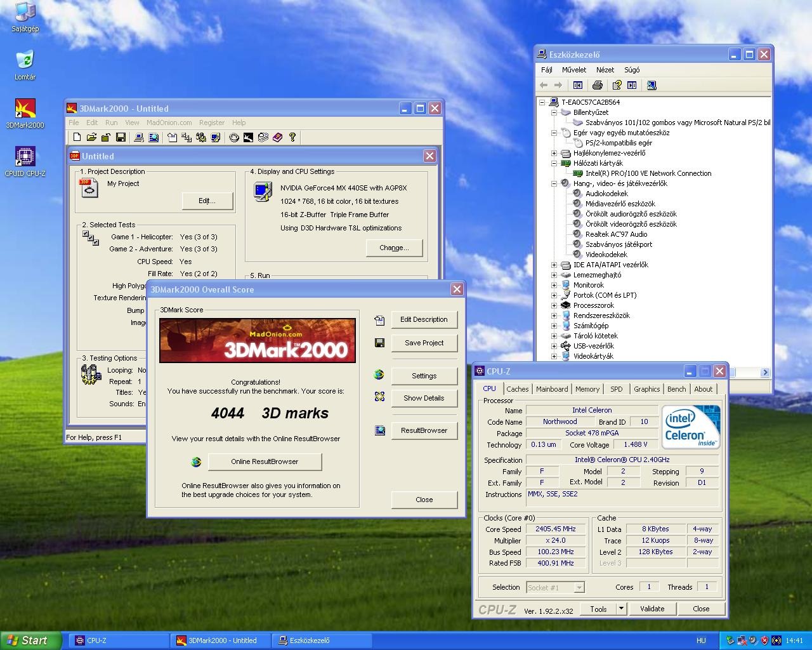Click the Close button in the Overall Score dialog
This screenshot has height=650, width=812.
(x=424, y=500)
